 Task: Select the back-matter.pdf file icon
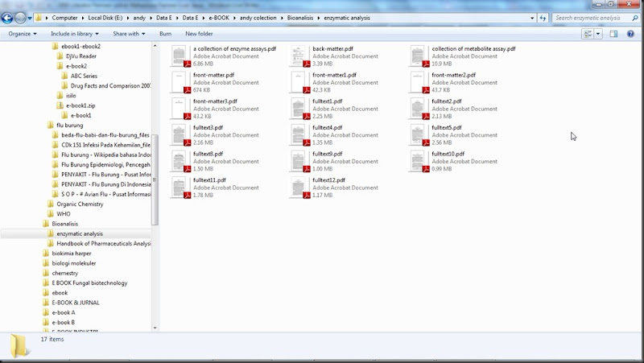coord(299,56)
